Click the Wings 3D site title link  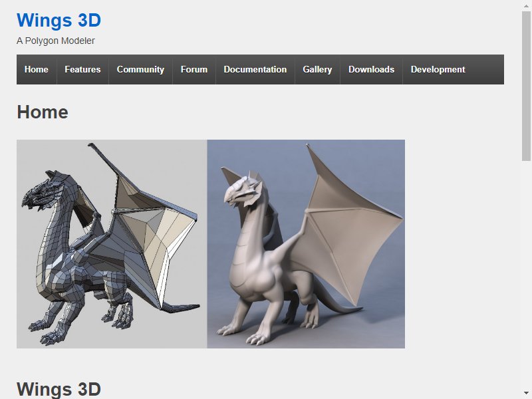point(59,20)
